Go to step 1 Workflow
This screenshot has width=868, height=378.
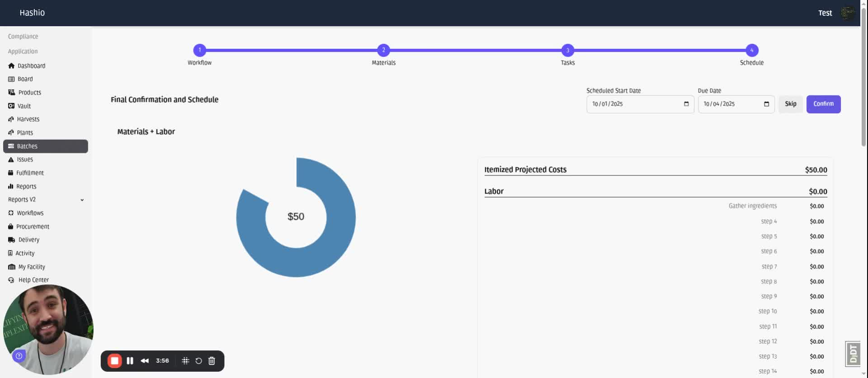tap(199, 50)
